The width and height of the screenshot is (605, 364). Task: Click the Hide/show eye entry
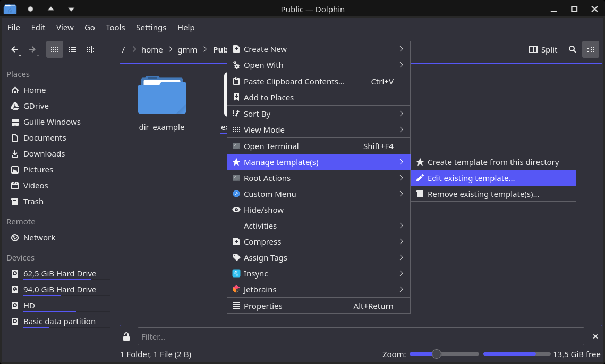(x=318, y=210)
